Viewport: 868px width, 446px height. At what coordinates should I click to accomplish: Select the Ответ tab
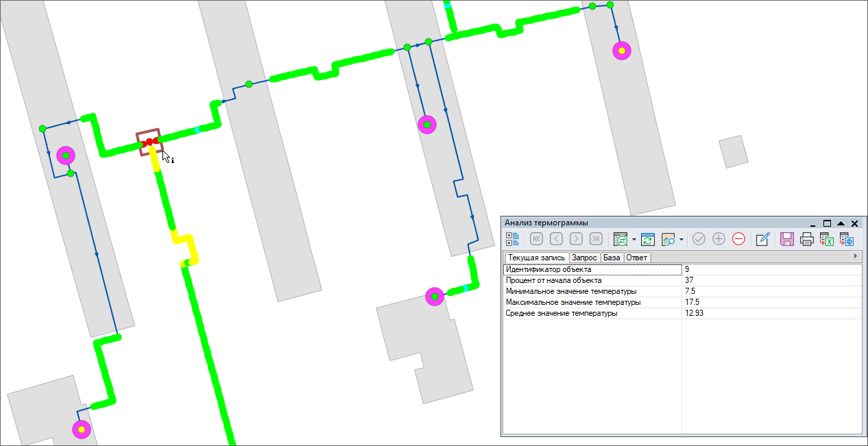(636, 258)
